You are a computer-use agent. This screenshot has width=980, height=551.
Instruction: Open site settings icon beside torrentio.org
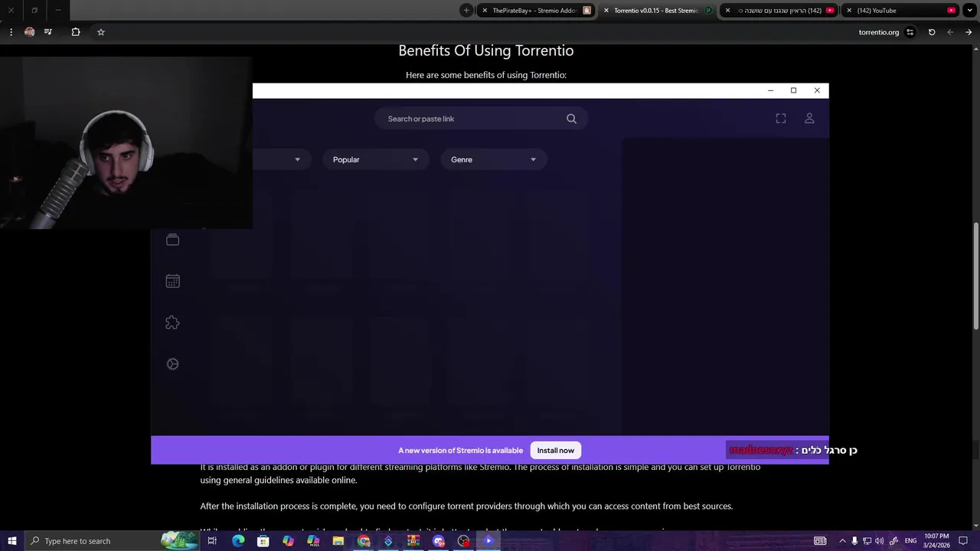click(x=910, y=32)
